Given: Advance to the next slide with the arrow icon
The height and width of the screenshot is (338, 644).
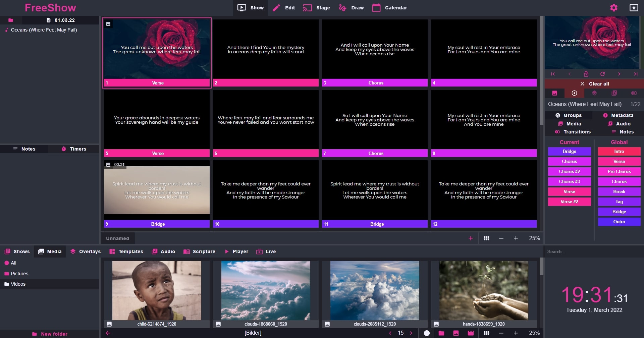Looking at the screenshot, I should (619, 74).
